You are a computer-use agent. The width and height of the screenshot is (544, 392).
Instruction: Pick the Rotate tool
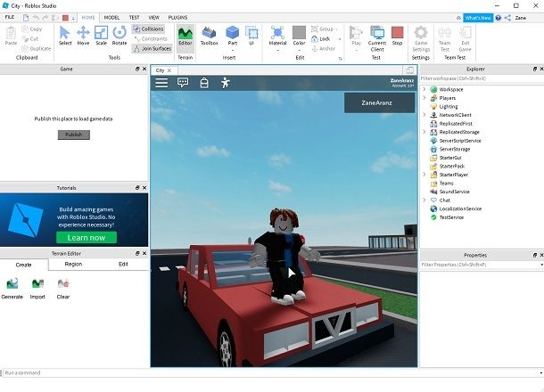[x=120, y=36]
